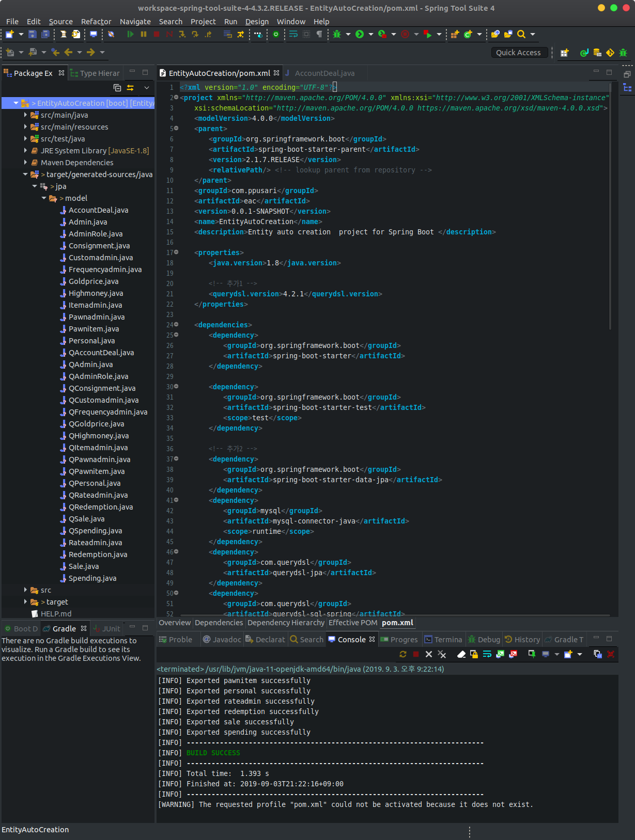Click the Save icon in the toolbar

coord(32,34)
